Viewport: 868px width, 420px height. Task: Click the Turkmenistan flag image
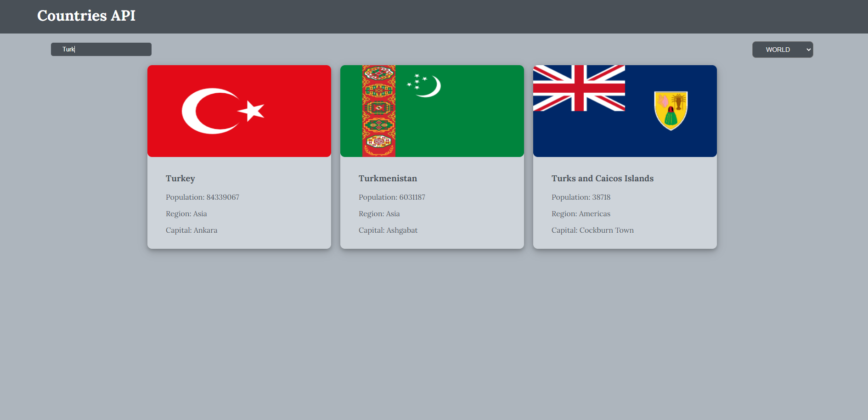[432, 111]
